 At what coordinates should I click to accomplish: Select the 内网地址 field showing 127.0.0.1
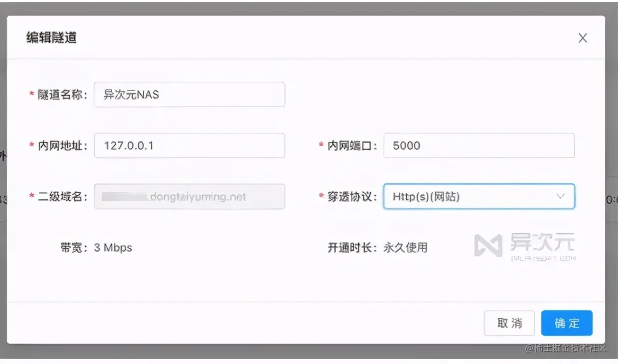[189, 145]
